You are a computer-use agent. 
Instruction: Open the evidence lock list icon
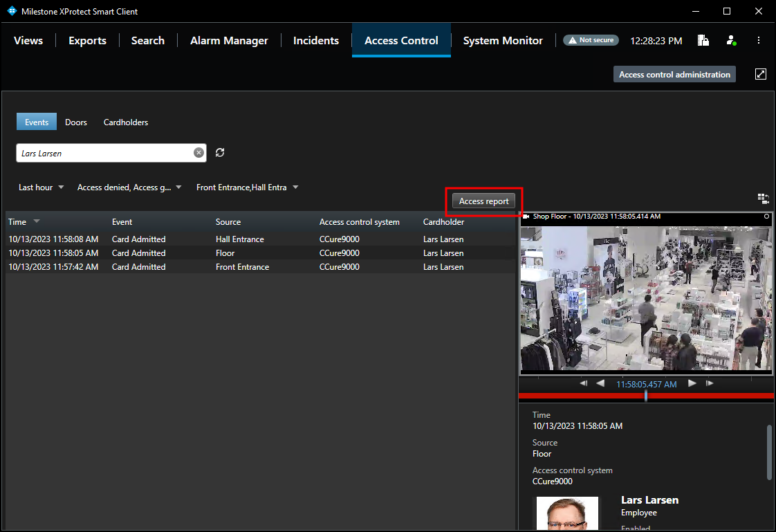point(703,40)
